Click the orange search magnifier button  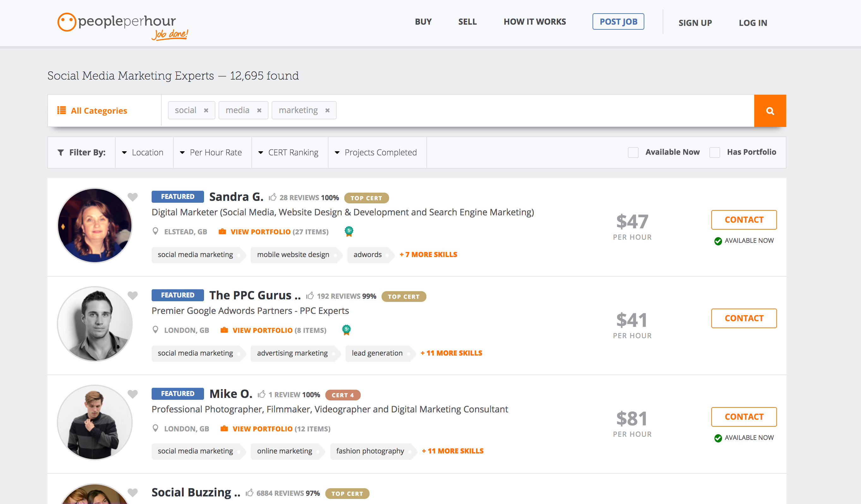click(x=770, y=111)
